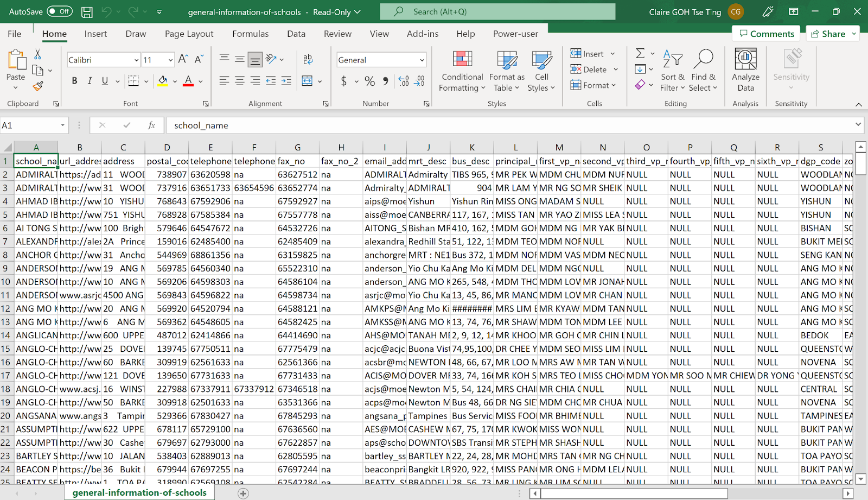
Task: Switch to the Formulas ribbon tab
Action: tap(250, 34)
